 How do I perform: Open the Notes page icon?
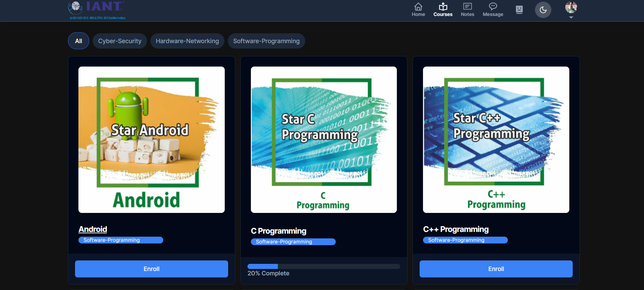467,10
